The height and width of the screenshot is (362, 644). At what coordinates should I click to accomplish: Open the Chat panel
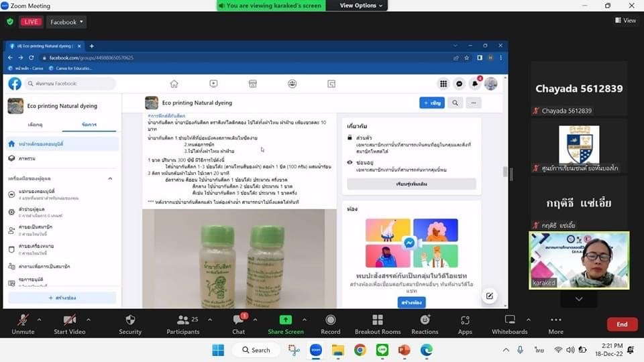pos(238,320)
